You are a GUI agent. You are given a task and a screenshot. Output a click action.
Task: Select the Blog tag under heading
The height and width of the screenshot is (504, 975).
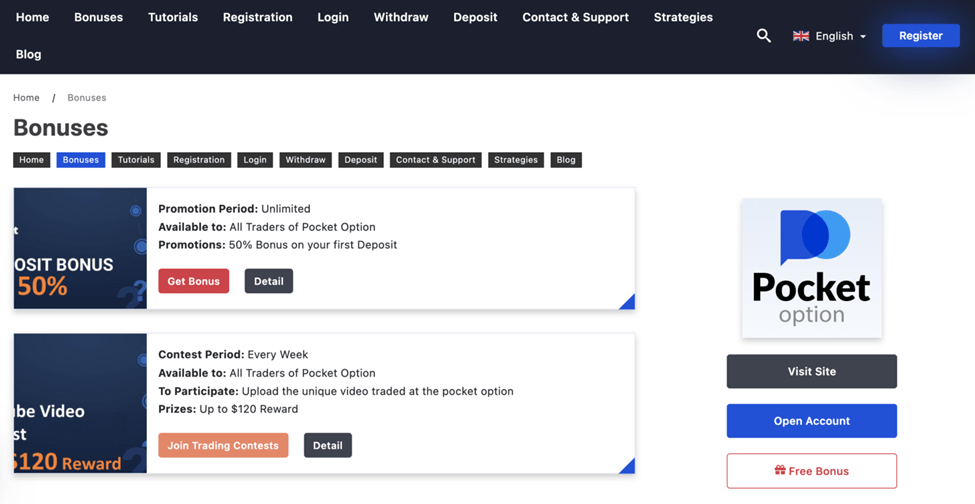pyautogui.click(x=566, y=160)
